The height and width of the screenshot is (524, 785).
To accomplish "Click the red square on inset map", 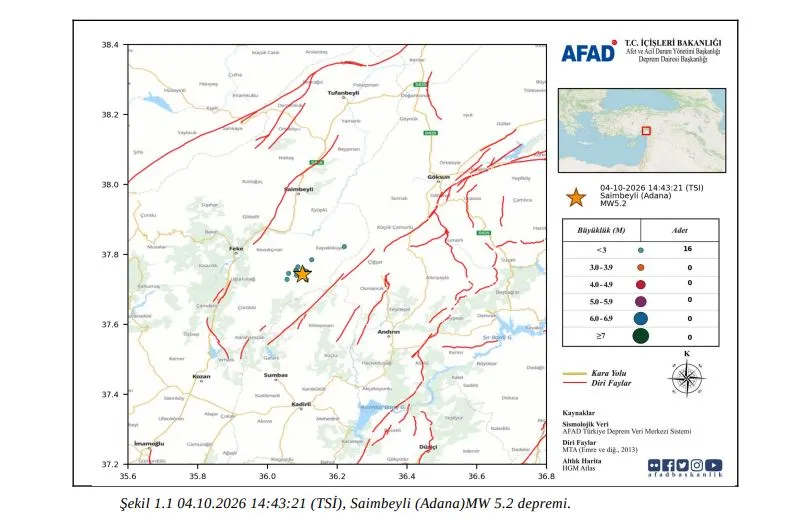I will [646, 131].
